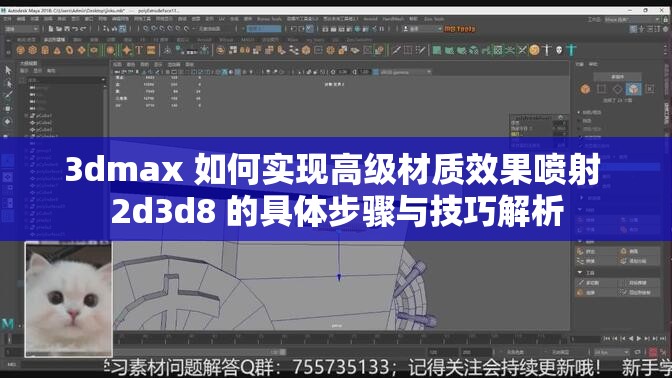This screenshot has width=672, height=378.
Task: Open the Bonus Tools menu
Action: coord(270,19)
